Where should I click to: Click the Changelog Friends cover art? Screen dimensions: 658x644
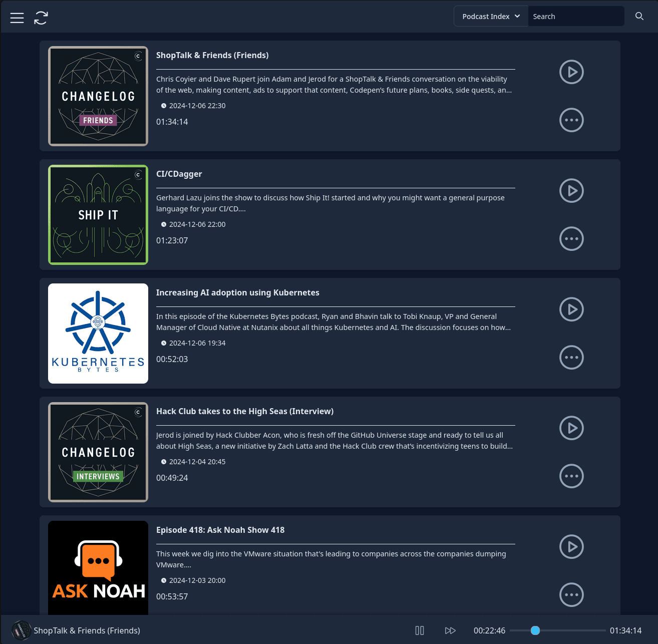(x=98, y=96)
